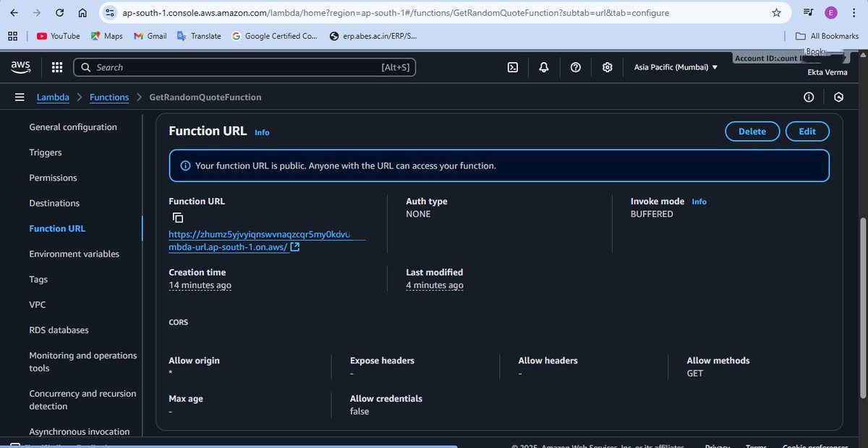Open CloudShell terminal icon
The height and width of the screenshot is (448, 868).
coord(512,67)
